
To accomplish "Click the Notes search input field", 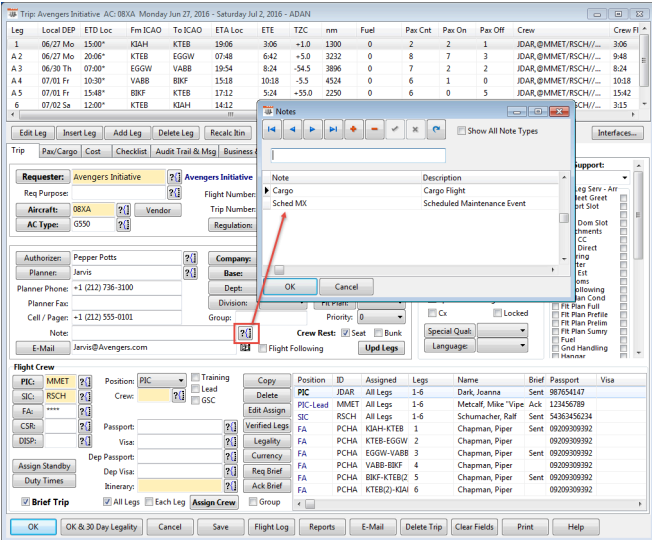I will click(x=358, y=155).
